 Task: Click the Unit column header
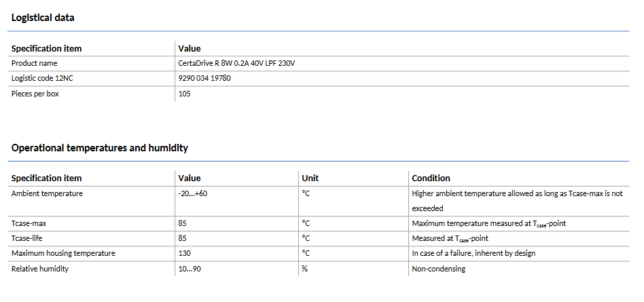pos(310,178)
